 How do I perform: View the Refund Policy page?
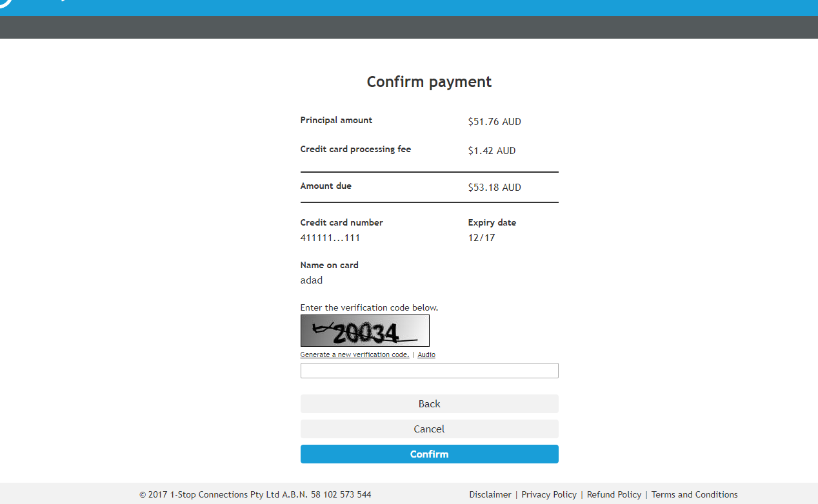pos(614,495)
